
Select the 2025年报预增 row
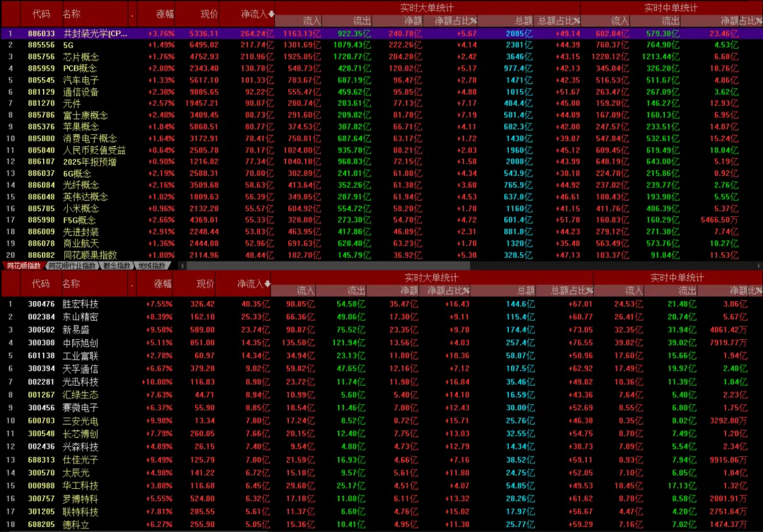(381, 162)
